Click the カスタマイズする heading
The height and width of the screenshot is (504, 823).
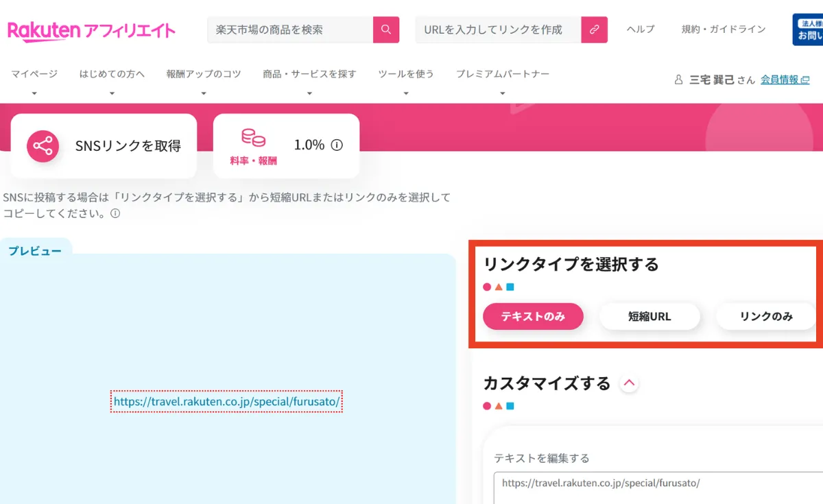[x=547, y=383]
